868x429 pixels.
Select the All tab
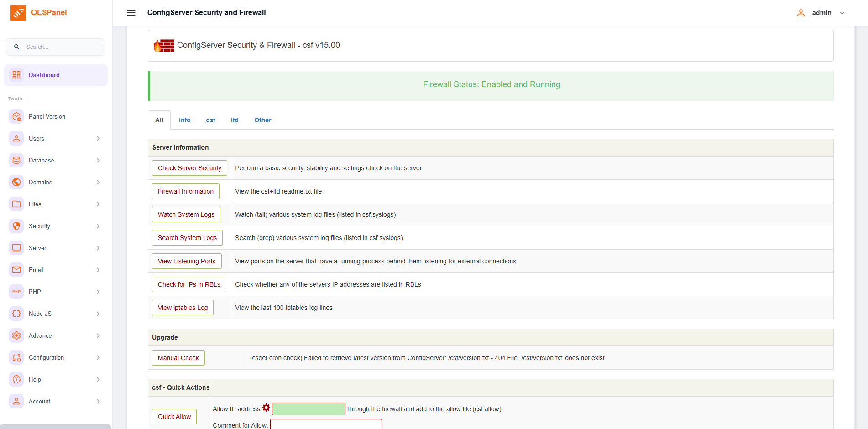(x=159, y=120)
